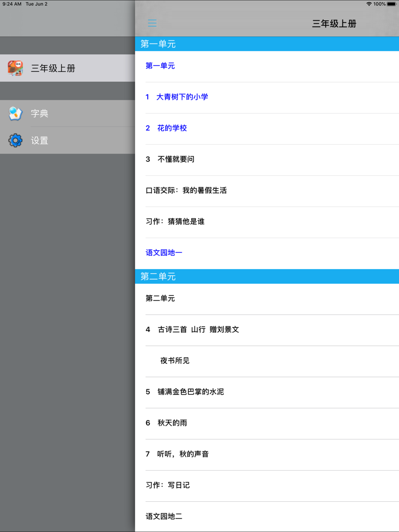
Task: Open the 夜书所见 row
Action: point(267,361)
